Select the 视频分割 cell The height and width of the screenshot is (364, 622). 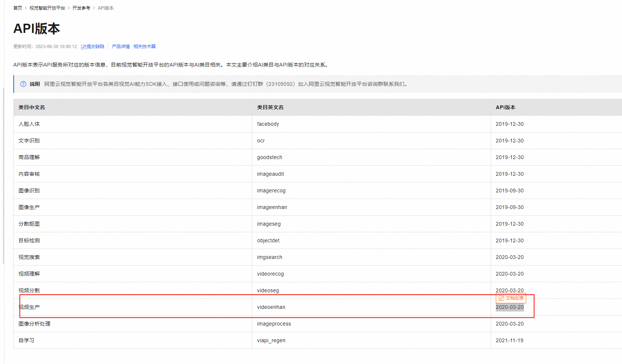[x=133, y=290]
